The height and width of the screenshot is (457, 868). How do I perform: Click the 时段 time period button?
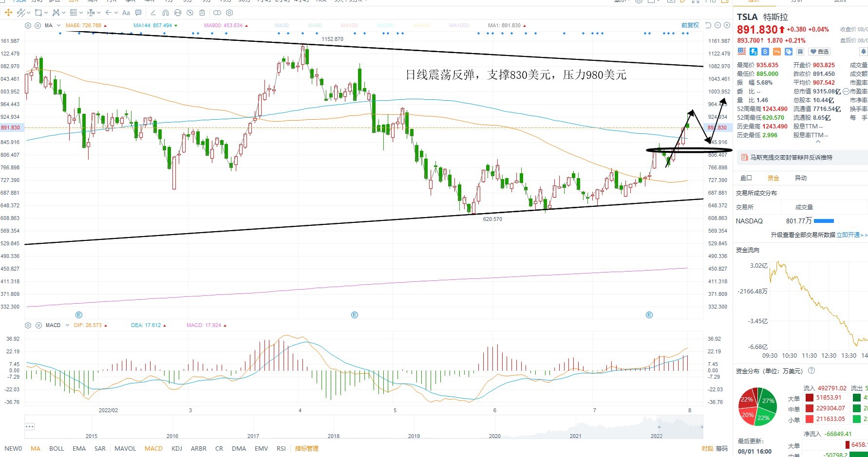pos(708,449)
